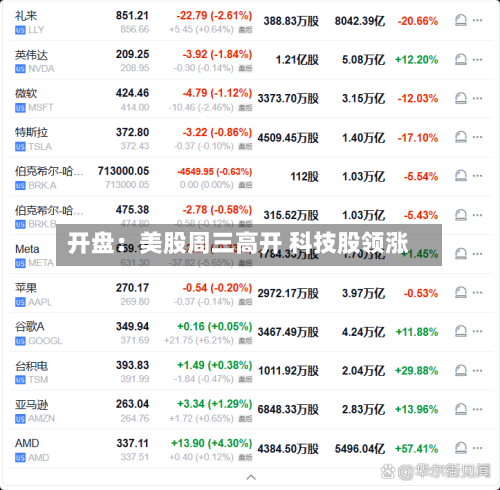Open more options for 谷歌A GOOGL
Image resolution: width=500 pixels, height=490 pixels.
tap(477, 331)
